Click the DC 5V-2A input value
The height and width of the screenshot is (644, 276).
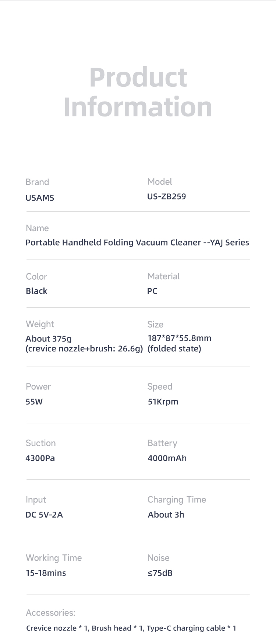point(44,515)
